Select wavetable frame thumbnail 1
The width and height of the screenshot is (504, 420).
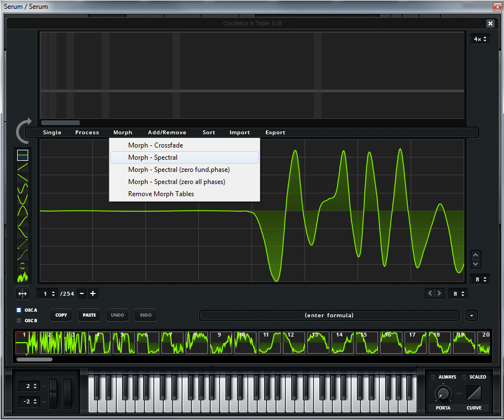pos(27,343)
